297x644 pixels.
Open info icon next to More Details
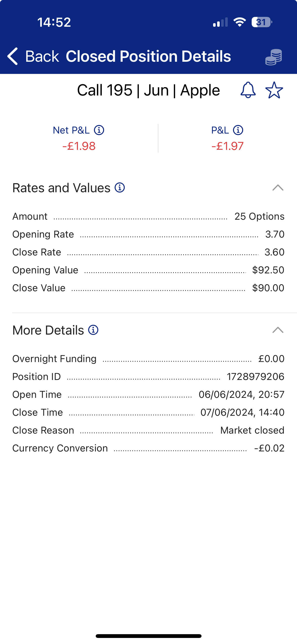[93, 330]
